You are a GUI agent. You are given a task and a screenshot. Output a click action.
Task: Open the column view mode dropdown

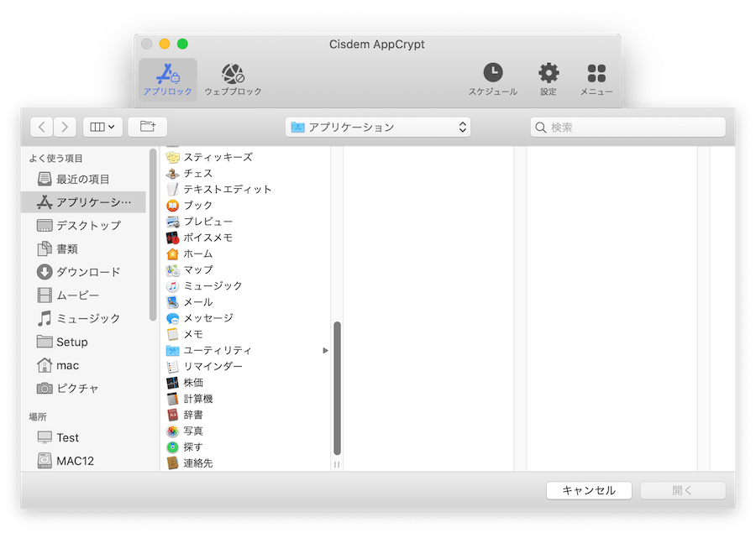tap(102, 127)
